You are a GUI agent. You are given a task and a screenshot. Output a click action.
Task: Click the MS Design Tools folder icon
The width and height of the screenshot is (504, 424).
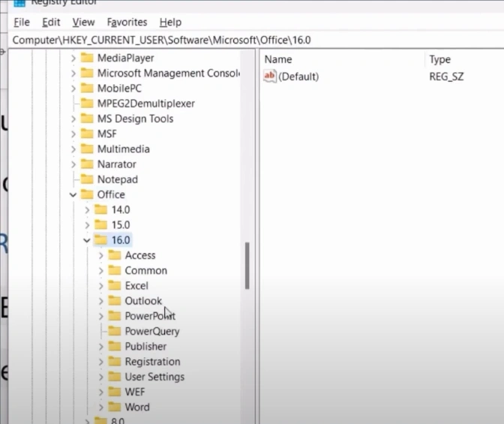87,119
